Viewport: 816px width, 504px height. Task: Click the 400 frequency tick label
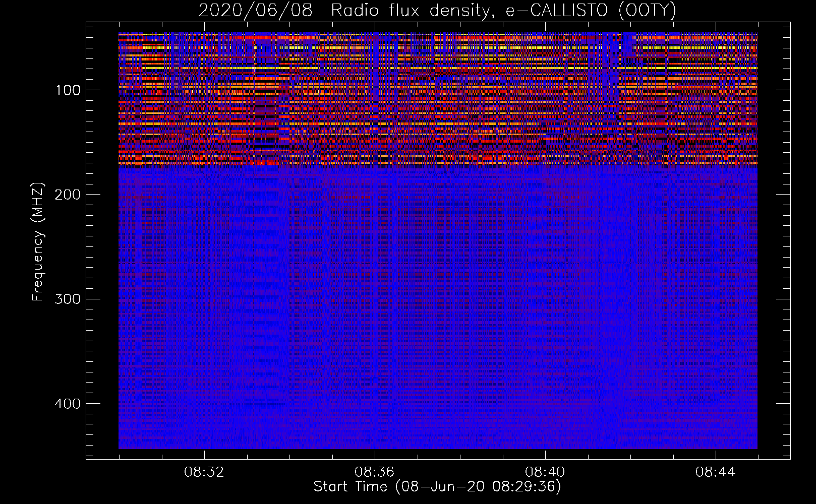click(x=68, y=404)
